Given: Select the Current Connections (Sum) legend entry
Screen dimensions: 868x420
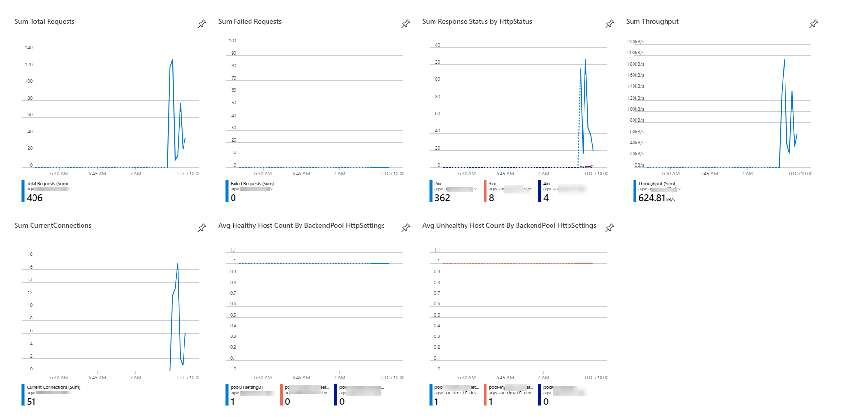Looking at the screenshot, I should [x=53, y=387].
